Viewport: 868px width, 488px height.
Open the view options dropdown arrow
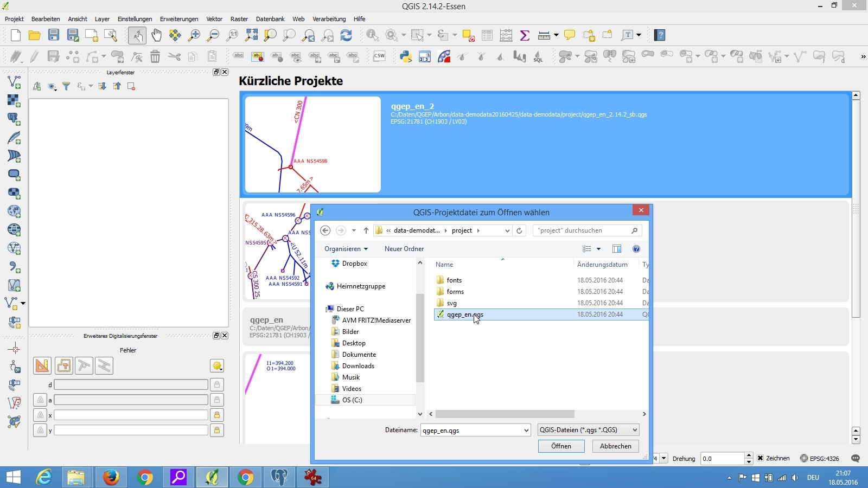click(x=598, y=249)
